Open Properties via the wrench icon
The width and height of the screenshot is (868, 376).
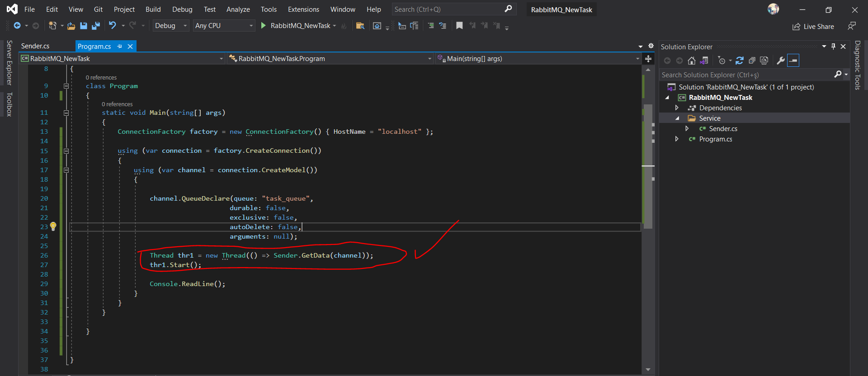point(780,61)
